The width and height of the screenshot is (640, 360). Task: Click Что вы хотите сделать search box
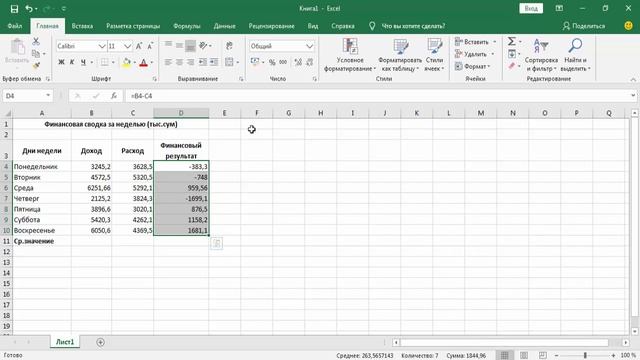click(413, 26)
